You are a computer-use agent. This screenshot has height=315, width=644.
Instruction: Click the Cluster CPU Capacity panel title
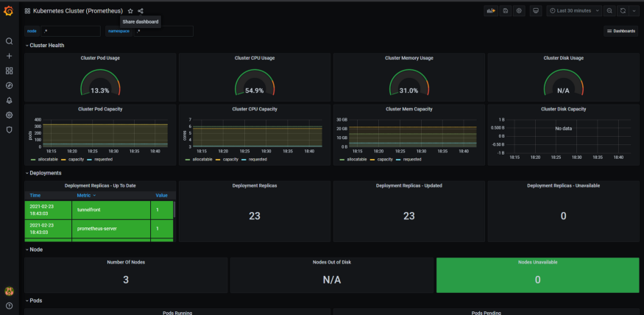tap(255, 109)
